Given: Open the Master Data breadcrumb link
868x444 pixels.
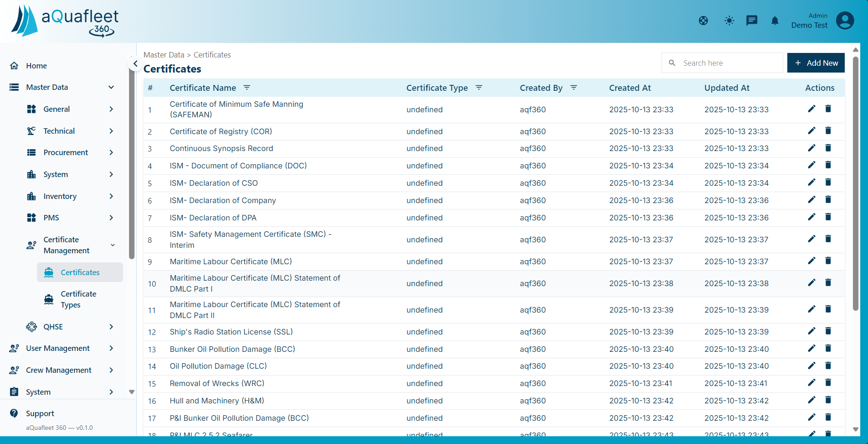Looking at the screenshot, I should click(164, 54).
